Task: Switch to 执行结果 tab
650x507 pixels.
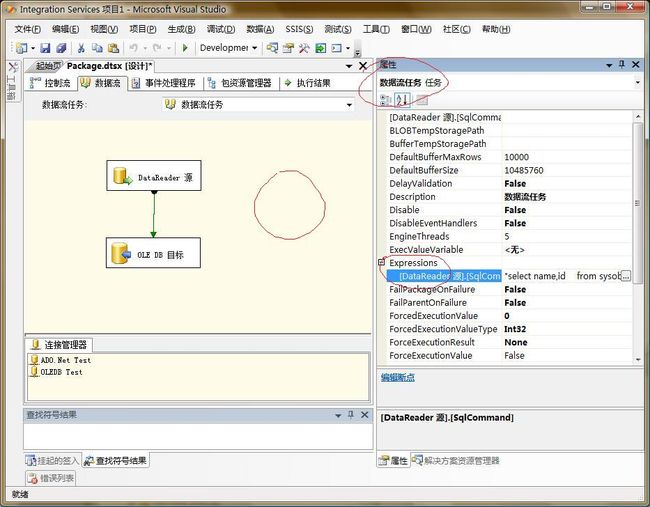Action: [x=308, y=83]
